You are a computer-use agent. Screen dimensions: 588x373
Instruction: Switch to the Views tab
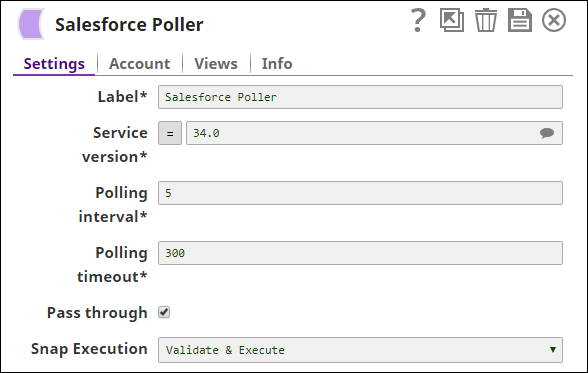click(216, 64)
